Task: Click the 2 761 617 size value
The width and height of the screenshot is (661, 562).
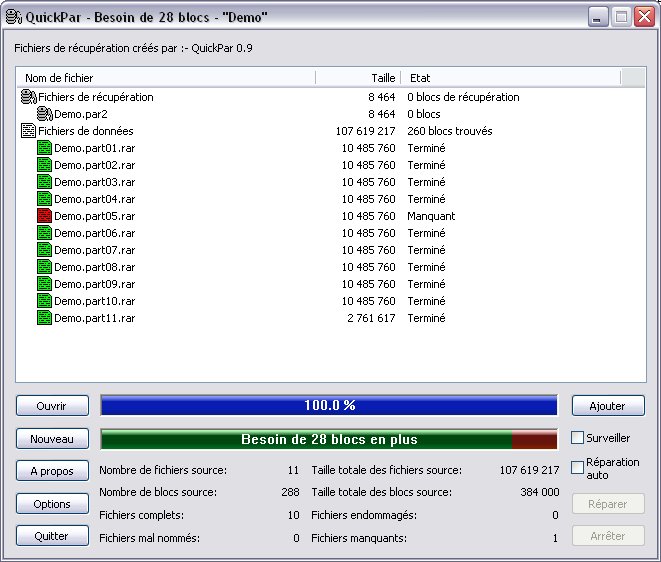Action: [x=371, y=318]
